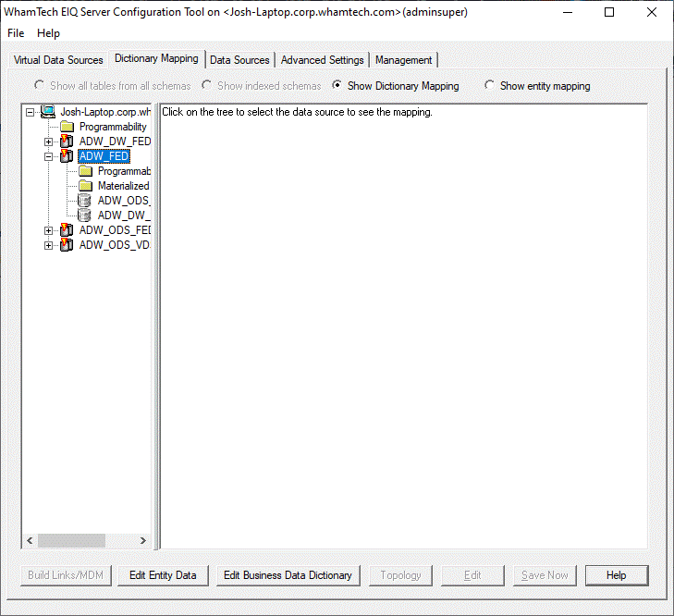The width and height of the screenshot is (674, 616).
Task: Select Show indexed schemas radio button
Action: pos(206,85)
